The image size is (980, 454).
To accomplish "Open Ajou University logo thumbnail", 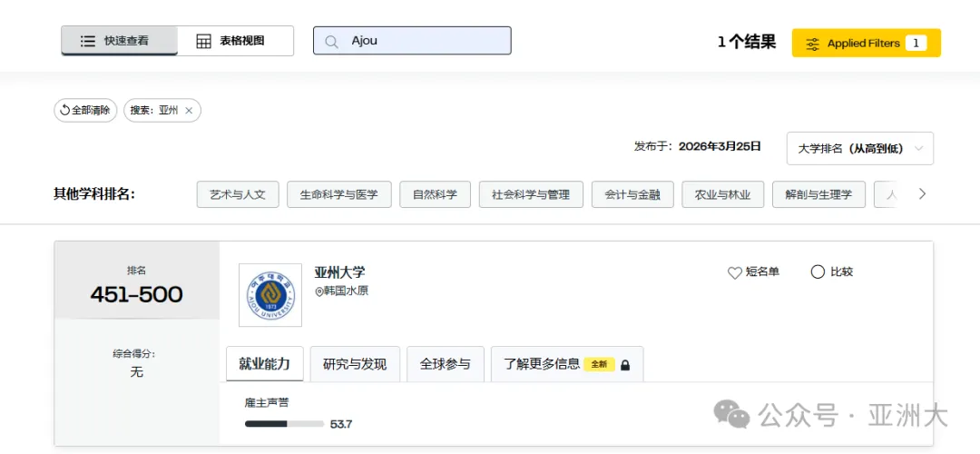I will click(270, 295).
